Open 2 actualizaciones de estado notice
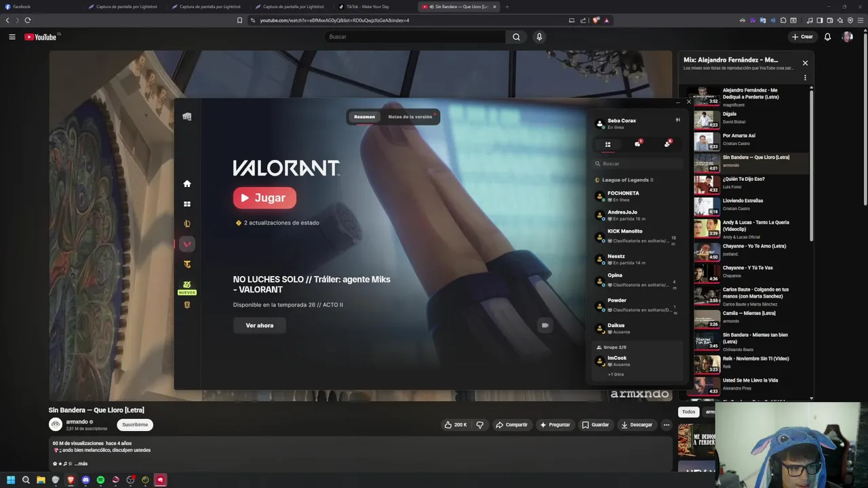The height and width of the screenshot is (488, 868). [277, 223]
